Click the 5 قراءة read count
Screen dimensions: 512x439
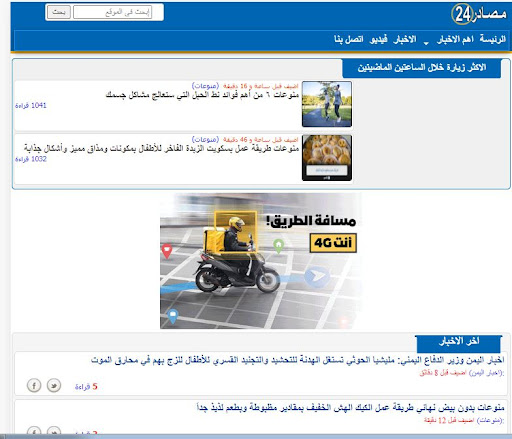(x=86, y=387)
